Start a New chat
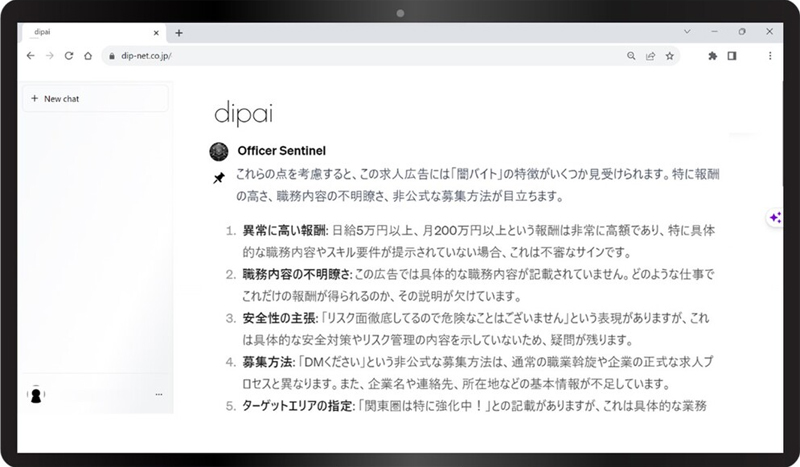 [96, 99]
